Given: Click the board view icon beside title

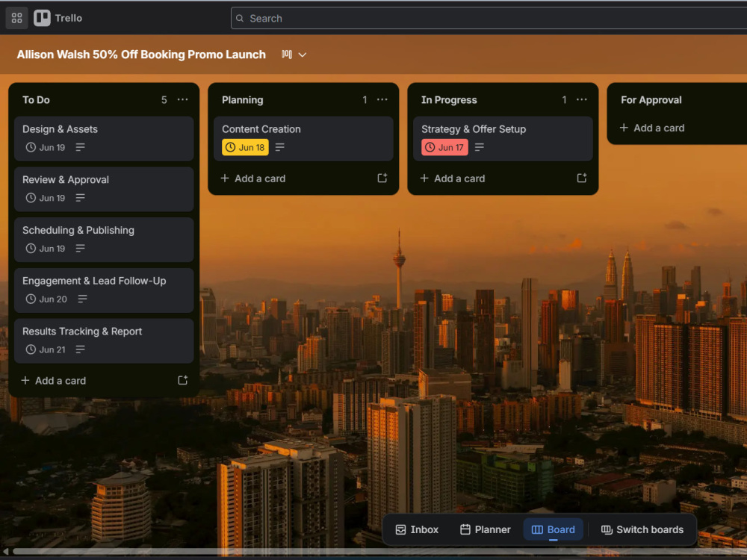Looking at the screenshot, I should (x=286, y=55).
